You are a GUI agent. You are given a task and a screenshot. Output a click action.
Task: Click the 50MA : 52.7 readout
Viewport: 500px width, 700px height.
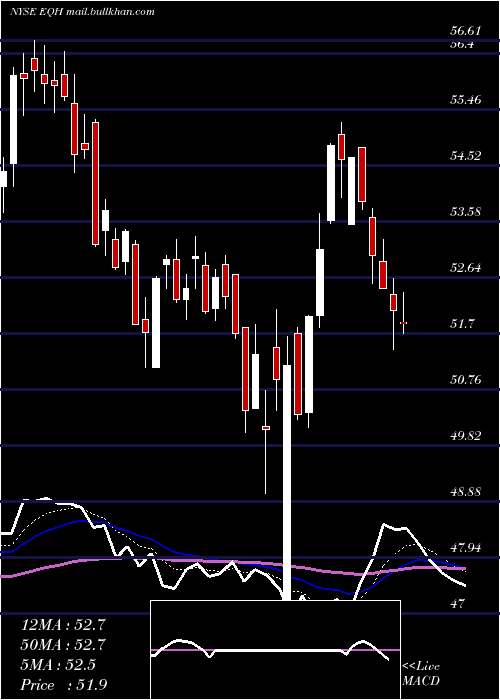[x=63, y=645]
